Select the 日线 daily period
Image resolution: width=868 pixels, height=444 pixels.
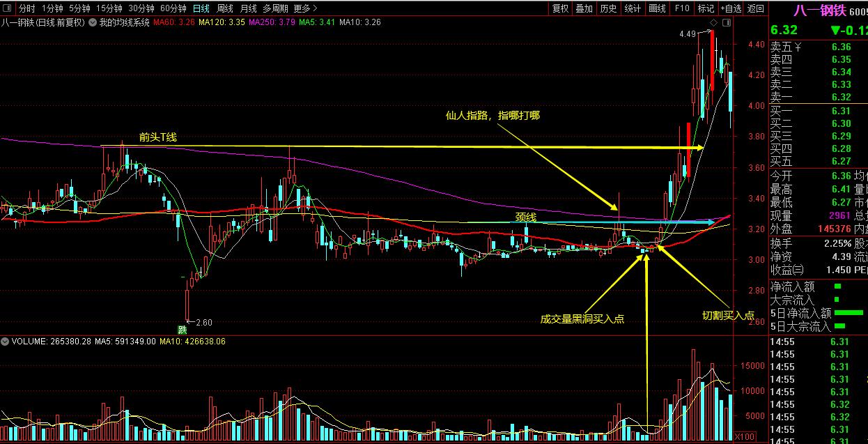tap(201, 8)
